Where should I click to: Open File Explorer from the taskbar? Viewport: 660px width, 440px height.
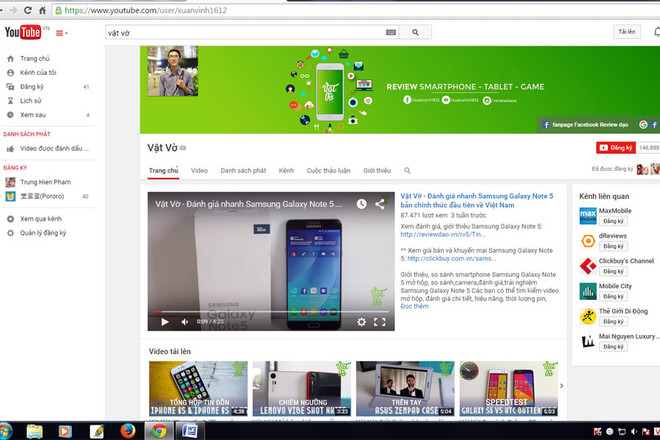[35, 431]
